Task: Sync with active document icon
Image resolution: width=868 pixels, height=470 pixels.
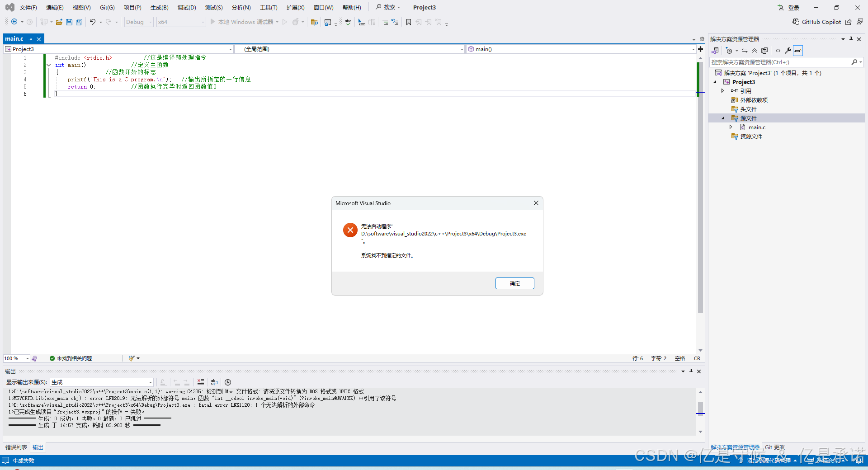Action: [745, 51]
